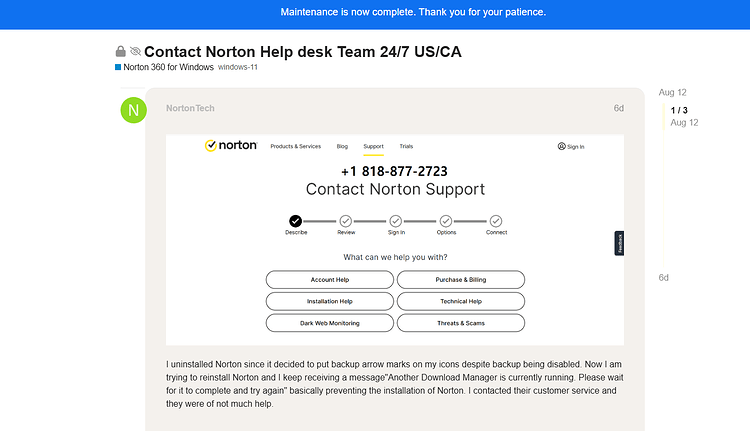Screen dimensions: 750x431
Task: Select the Describe step circle
Action: (x=296, y=221)
